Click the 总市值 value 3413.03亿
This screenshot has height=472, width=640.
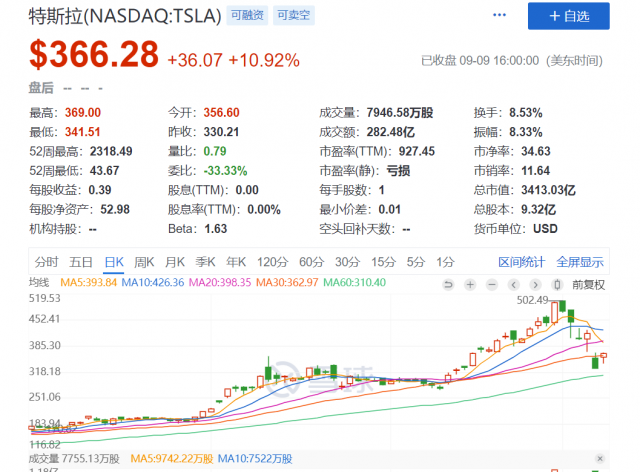point(548,190)
